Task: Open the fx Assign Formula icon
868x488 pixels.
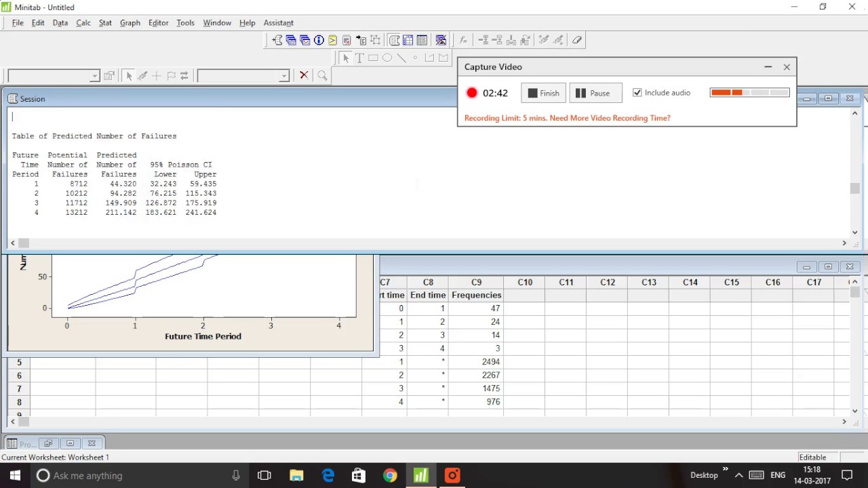Action: click(x=463, y=40)
